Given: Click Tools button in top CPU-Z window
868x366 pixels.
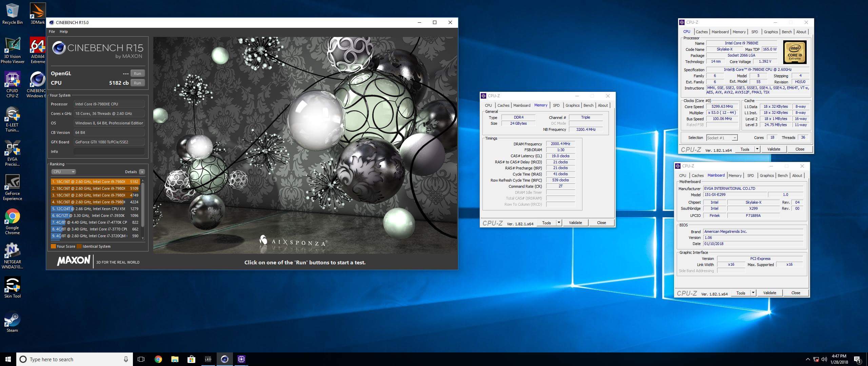Looking at the screenshot, I should [x=745, y=149].
